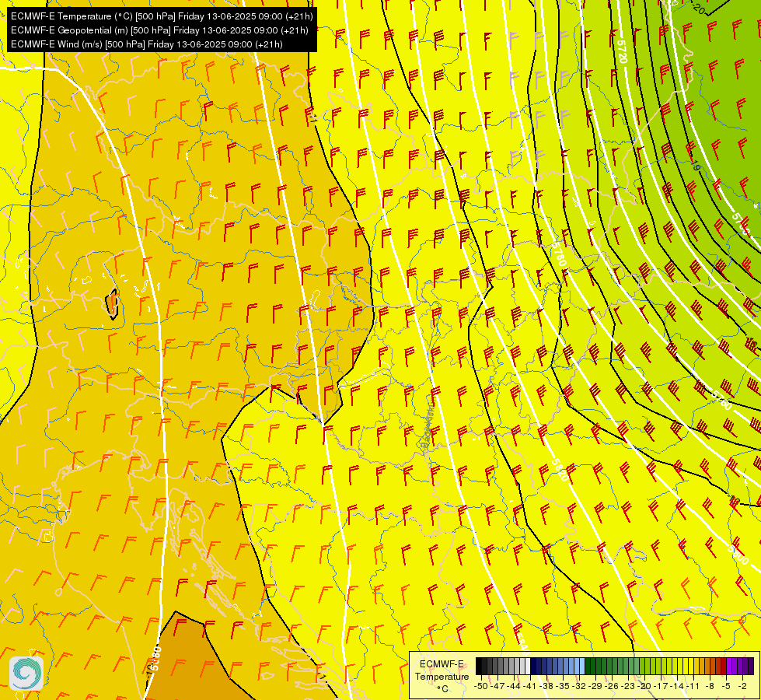Click the ECMWF-E Geopotential 500 hPa header line
The image size is (761, 700).
(159, 30)
